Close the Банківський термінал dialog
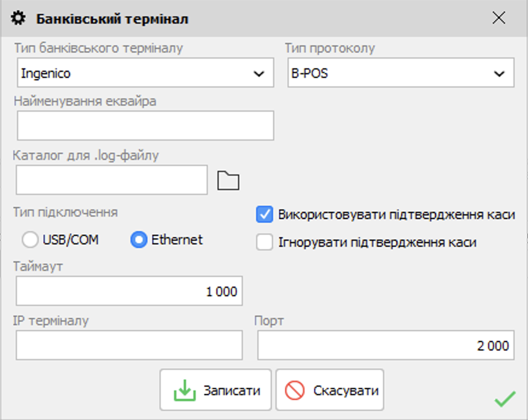This screenshot has width=528, height=420. coord(499,17)
